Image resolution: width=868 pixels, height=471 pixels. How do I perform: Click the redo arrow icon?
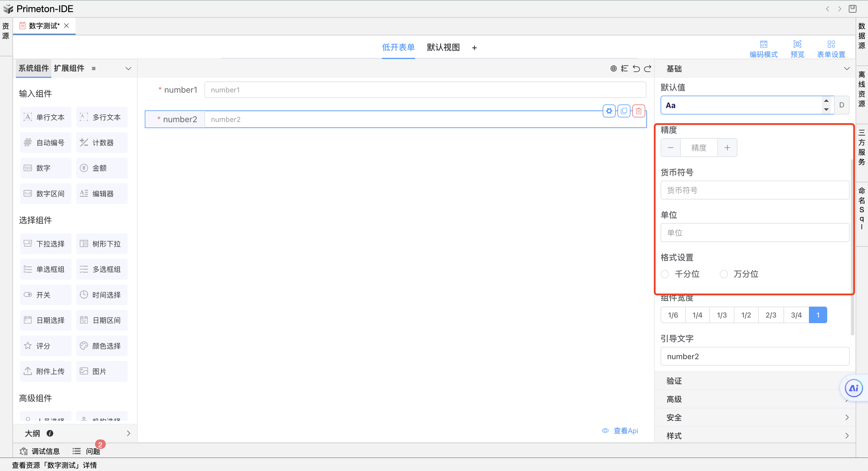click(648, 69)
